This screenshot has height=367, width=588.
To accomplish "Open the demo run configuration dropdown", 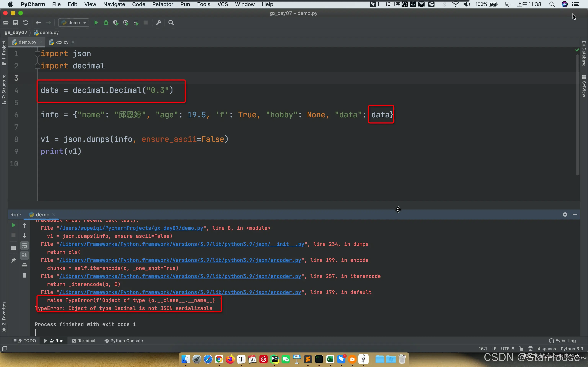I will pyautogui.click(x=74, y=23).
